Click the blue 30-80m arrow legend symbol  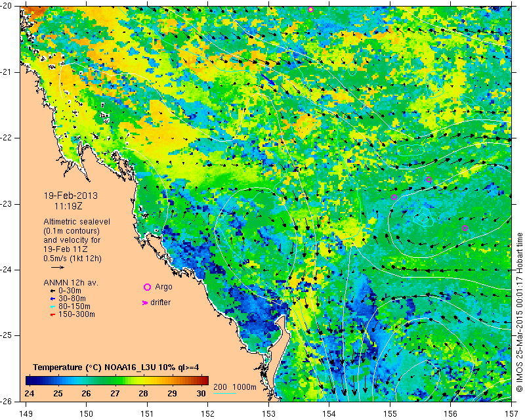tap(52, 299)
